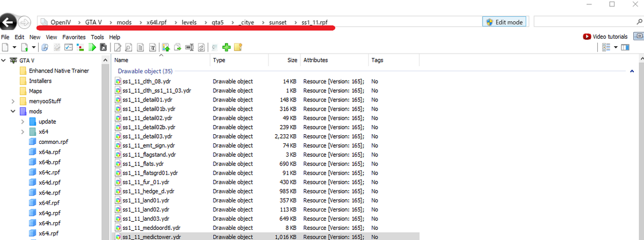Click the dark save-disk toolbar icon
This screenshot has width=644, height=240.
click(x=103, y=47)
